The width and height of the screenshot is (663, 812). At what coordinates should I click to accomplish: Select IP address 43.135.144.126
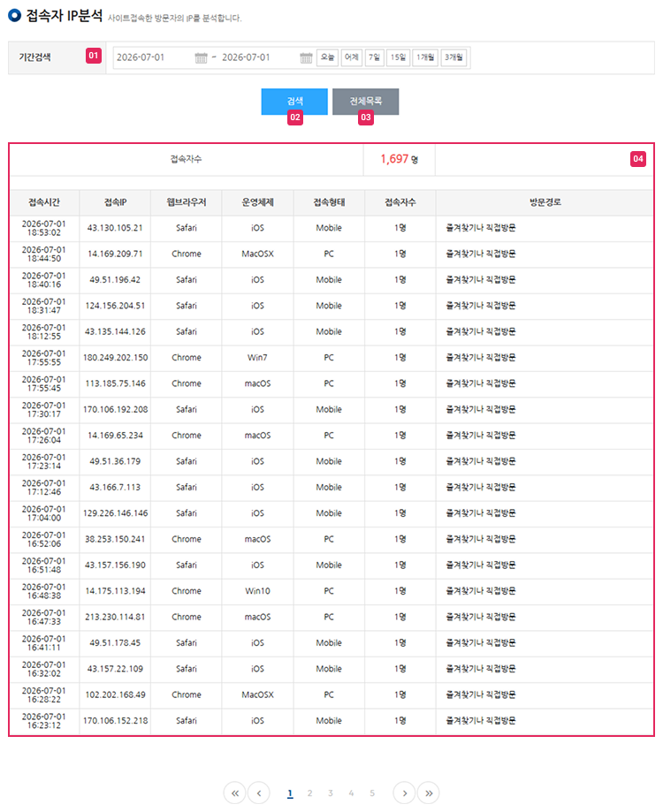click(x=115, y=331)
